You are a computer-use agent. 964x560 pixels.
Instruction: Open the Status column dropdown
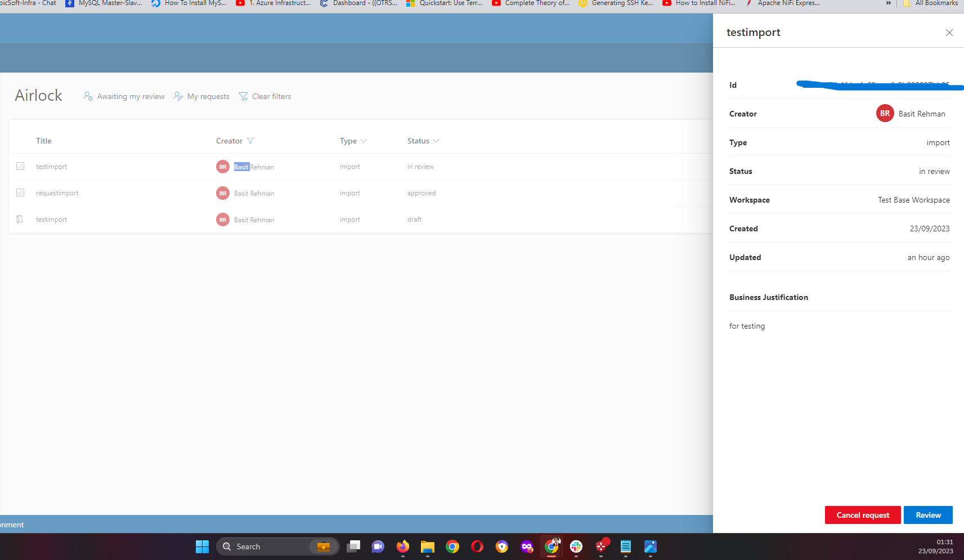click(x=436, y=141)
